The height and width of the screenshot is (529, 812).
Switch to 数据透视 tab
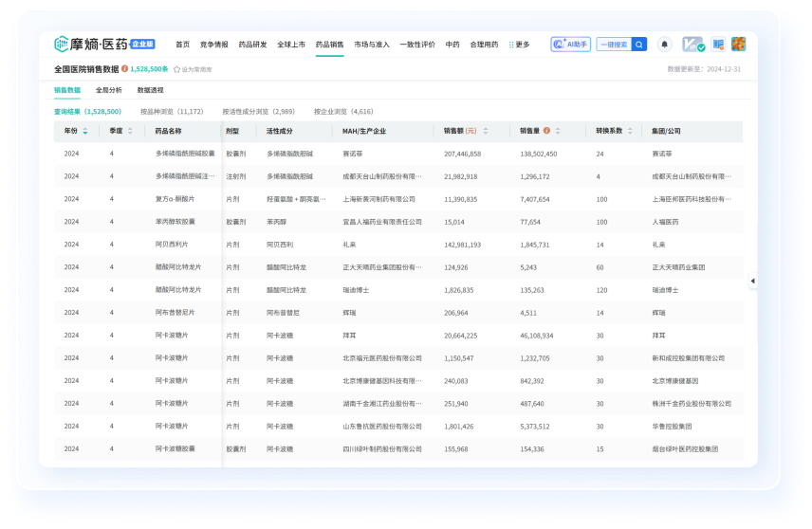point(150,90)
